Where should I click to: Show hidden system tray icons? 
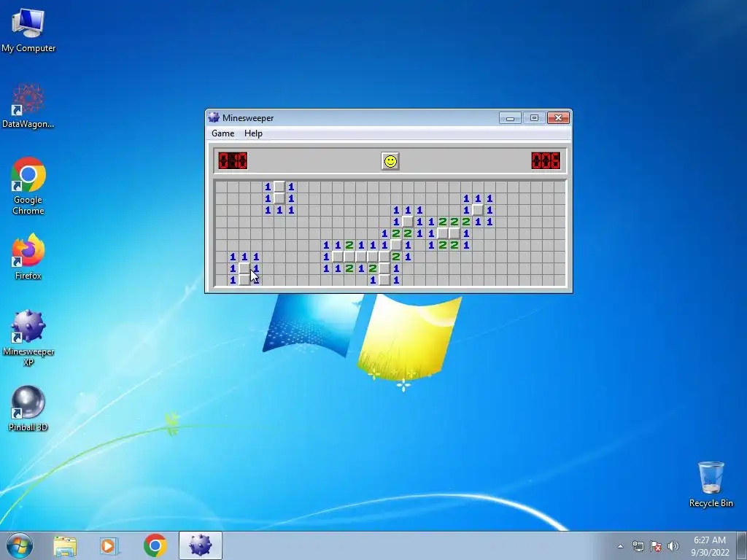click(620, 546)
